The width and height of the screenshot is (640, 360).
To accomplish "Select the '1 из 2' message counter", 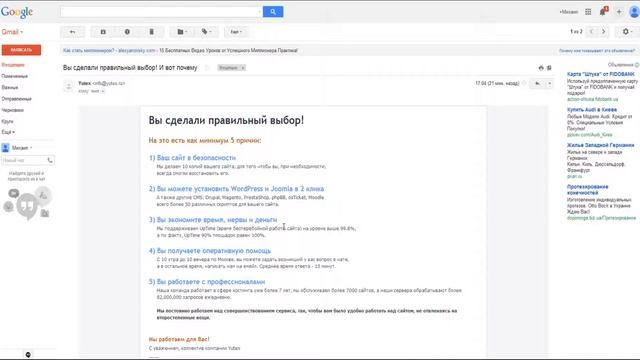I will point(576,32).
